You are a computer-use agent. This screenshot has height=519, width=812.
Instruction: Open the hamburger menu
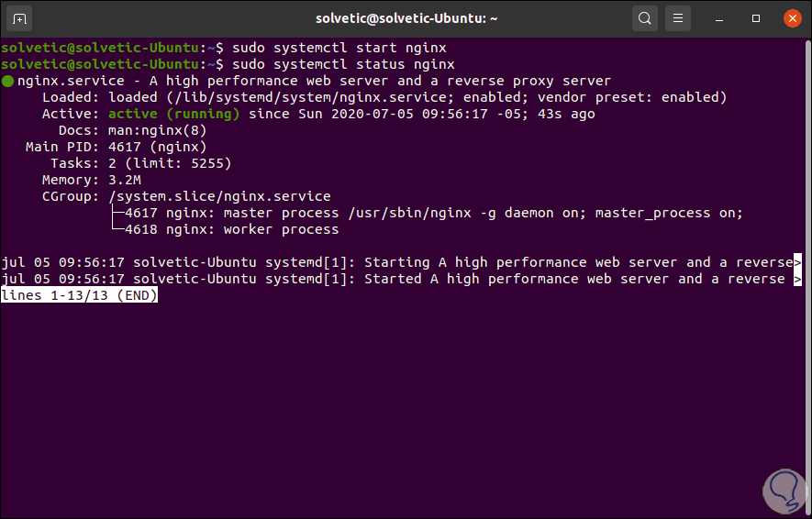pos(678,17)
